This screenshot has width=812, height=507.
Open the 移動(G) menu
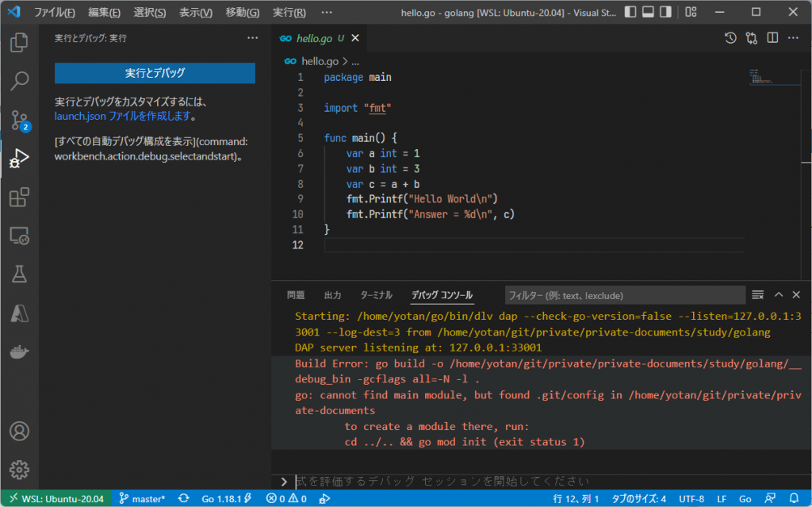(x=243, y=13)
